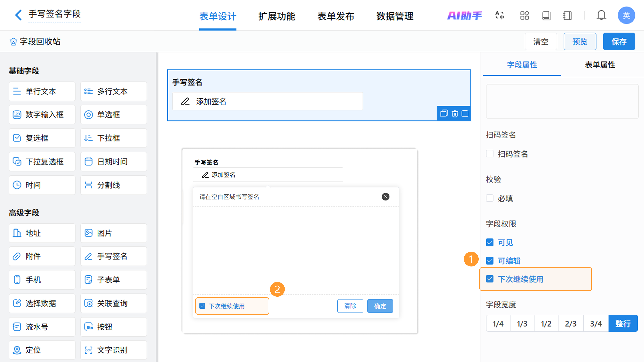Duplicate the field using the copy icon

coord(444,114)
